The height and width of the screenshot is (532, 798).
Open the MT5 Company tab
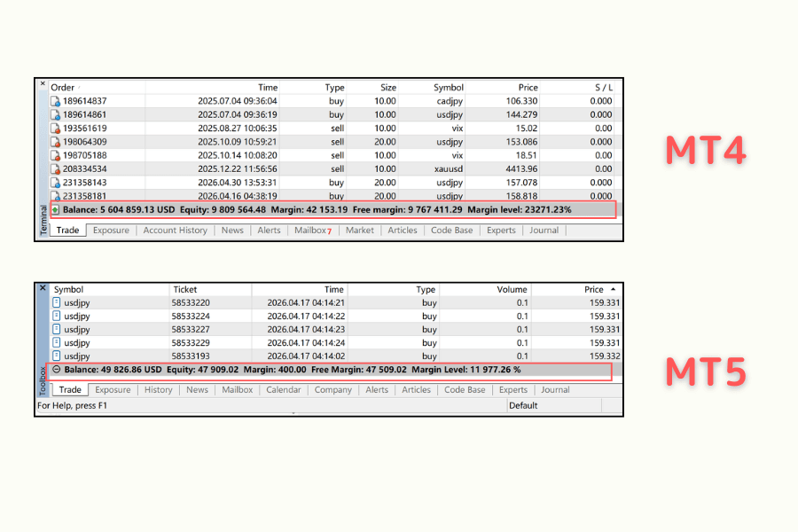click(x=332, y=389)
